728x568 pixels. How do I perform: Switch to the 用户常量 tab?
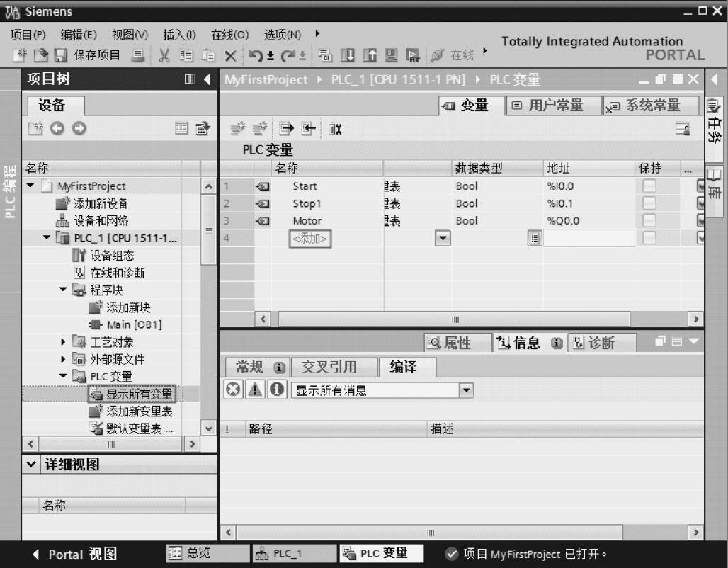pos(553,106)
